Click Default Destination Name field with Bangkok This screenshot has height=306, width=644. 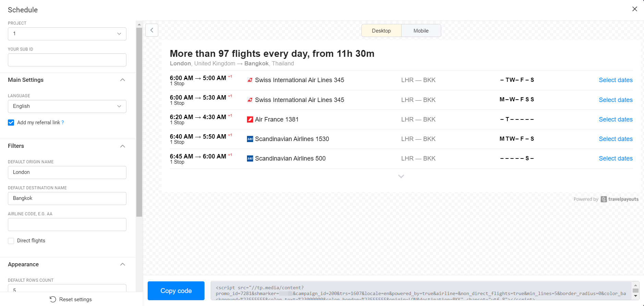(x=67, y=199)
